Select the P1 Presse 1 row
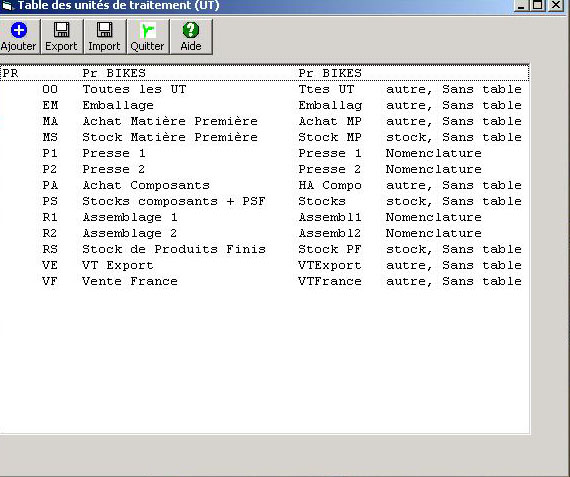The width and height of the screenshot is (570, 477). 264,153
